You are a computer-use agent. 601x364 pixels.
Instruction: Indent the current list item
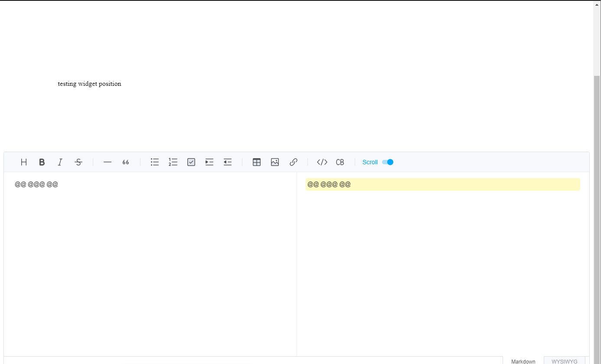pos(209,162)
